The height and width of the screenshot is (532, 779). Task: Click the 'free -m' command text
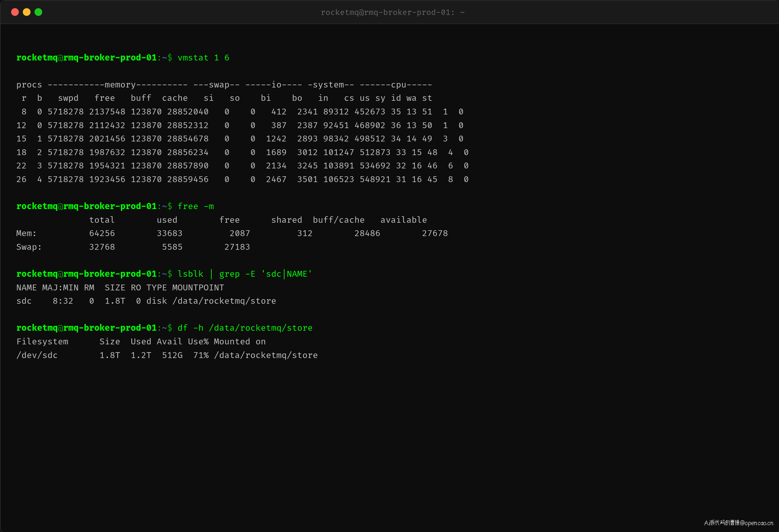[196, 206]
